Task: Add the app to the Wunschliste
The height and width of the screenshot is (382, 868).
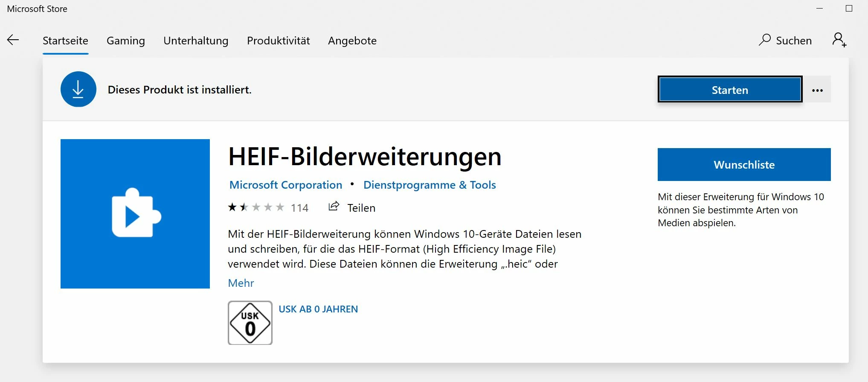Action: coord(744,164)
